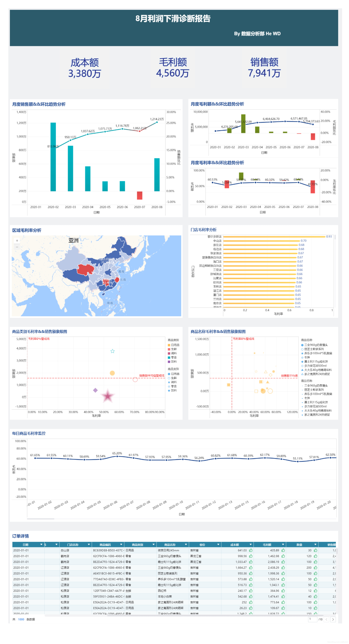Open the 成本额 column filter dropdown
349x644 pixels.
250,544
